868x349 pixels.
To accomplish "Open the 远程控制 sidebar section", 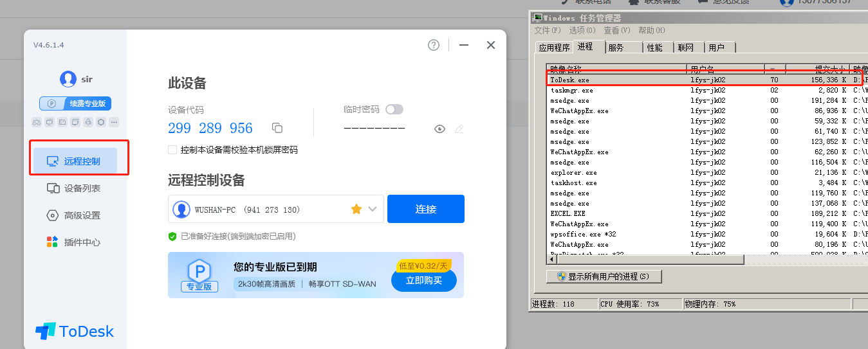I will click(75, 161).
